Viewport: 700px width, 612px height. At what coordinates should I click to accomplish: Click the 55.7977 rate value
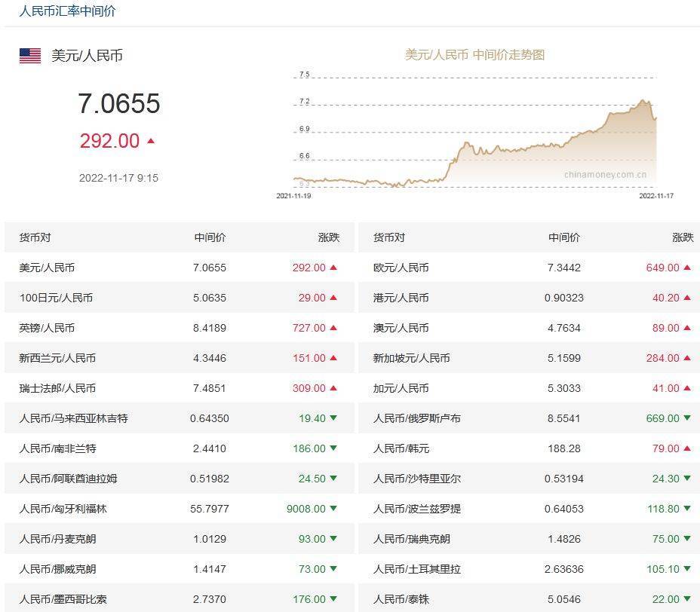[210, 509]
